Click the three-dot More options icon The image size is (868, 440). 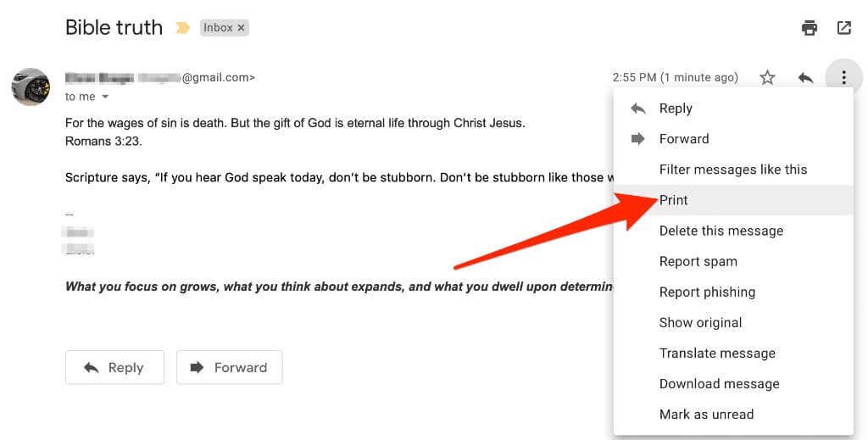tap(843, 78)
